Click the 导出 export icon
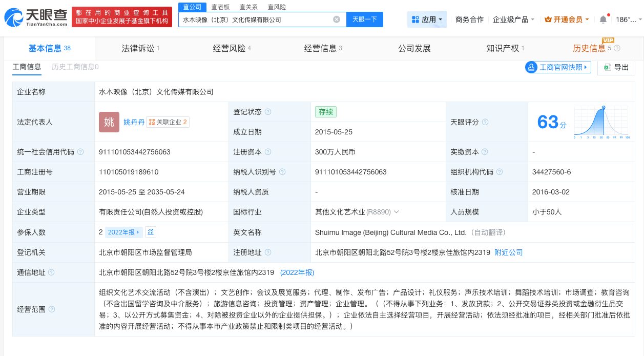Viewport: 644px width, 356px height. [x=607, y=67]
